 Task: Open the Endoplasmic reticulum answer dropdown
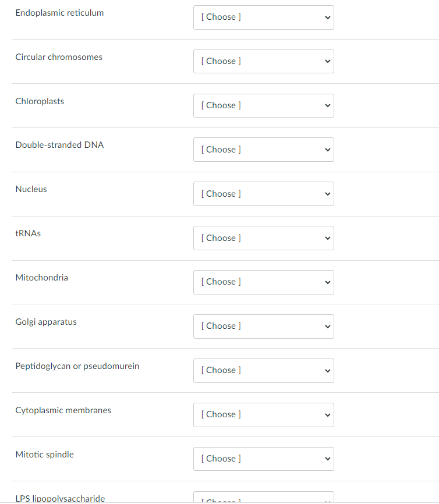click(x=263, y=17)
